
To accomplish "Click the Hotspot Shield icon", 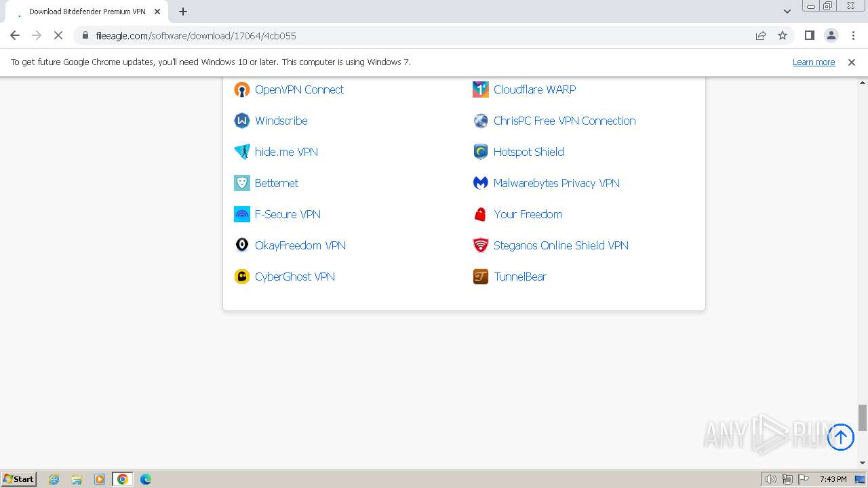I will [x=481, y=152].
